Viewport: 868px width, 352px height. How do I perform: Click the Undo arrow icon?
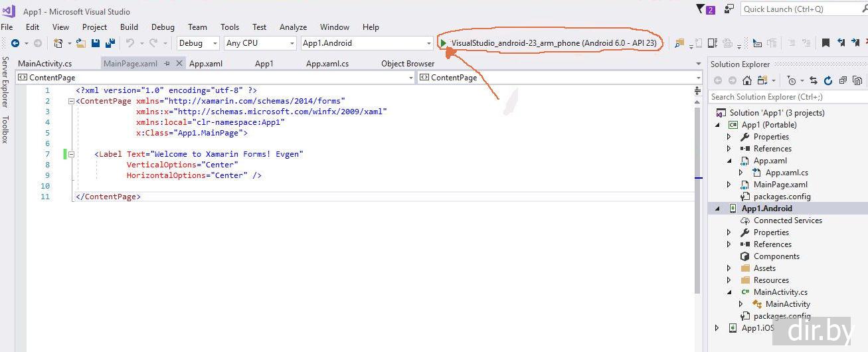130,43
